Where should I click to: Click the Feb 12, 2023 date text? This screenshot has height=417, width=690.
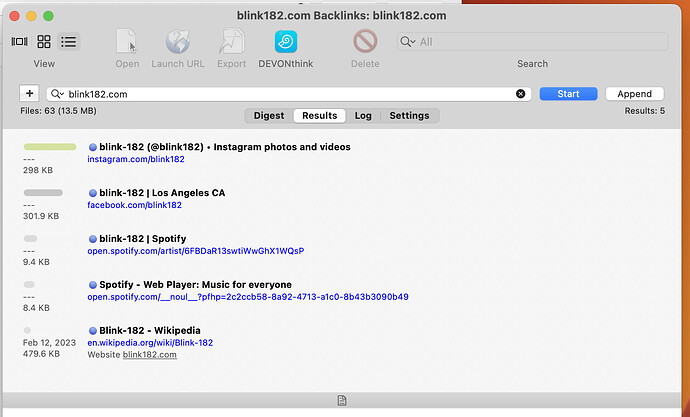coord(49,343)
